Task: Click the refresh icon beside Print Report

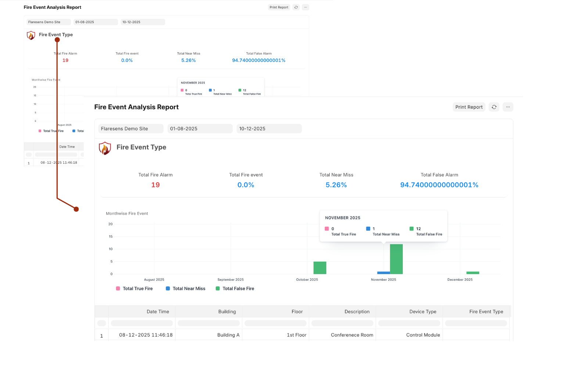Action: pyautogui.click(x=494, y=107)
